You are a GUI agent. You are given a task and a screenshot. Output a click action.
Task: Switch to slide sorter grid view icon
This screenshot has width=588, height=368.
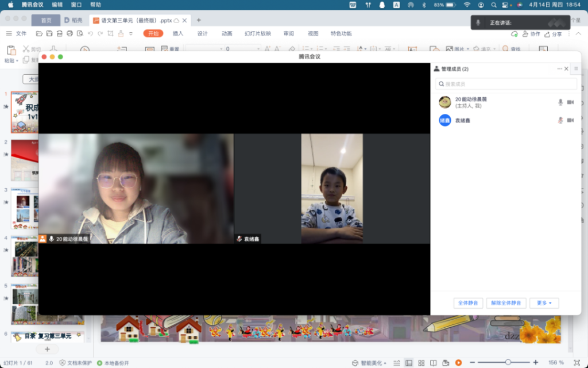click(421, 363)
